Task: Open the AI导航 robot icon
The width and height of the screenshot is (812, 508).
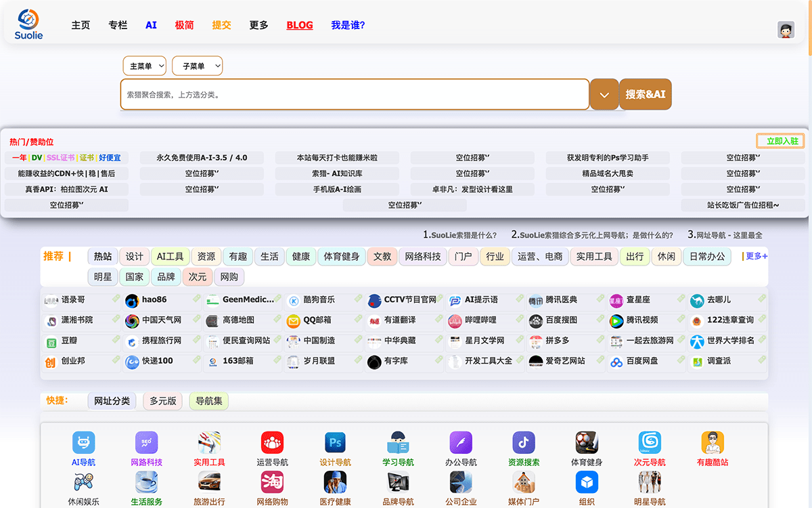Action: pyautogui.click(x=83, y=443)
